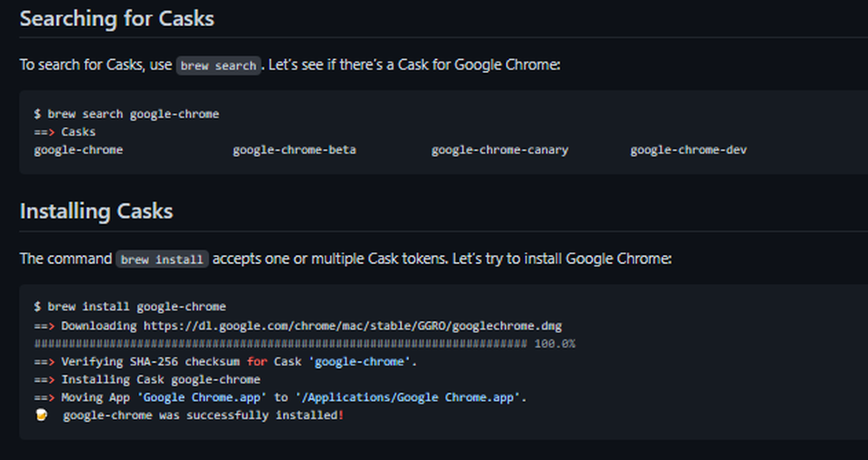Click "google-chrome-canary" in the search results
868x460 pixels.
(500, 150)
